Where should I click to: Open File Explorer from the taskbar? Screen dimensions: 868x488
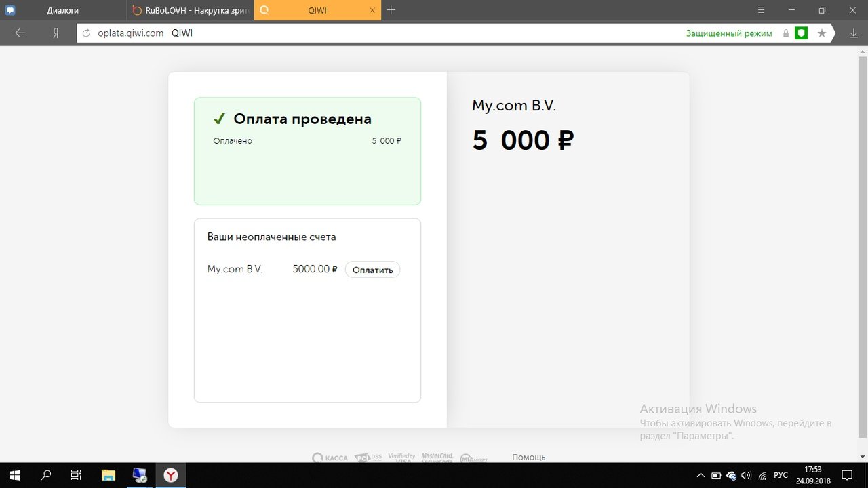coord(108,475)
